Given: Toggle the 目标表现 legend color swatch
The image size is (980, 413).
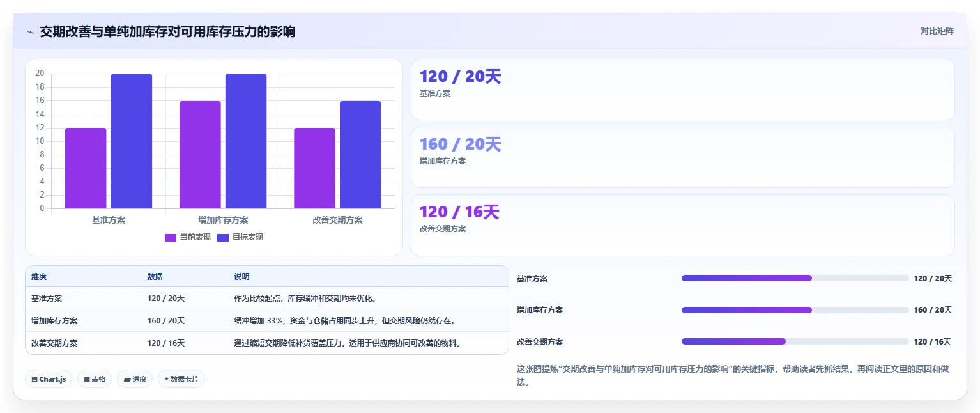Looking at the screenshot, I should pos(223,238).
